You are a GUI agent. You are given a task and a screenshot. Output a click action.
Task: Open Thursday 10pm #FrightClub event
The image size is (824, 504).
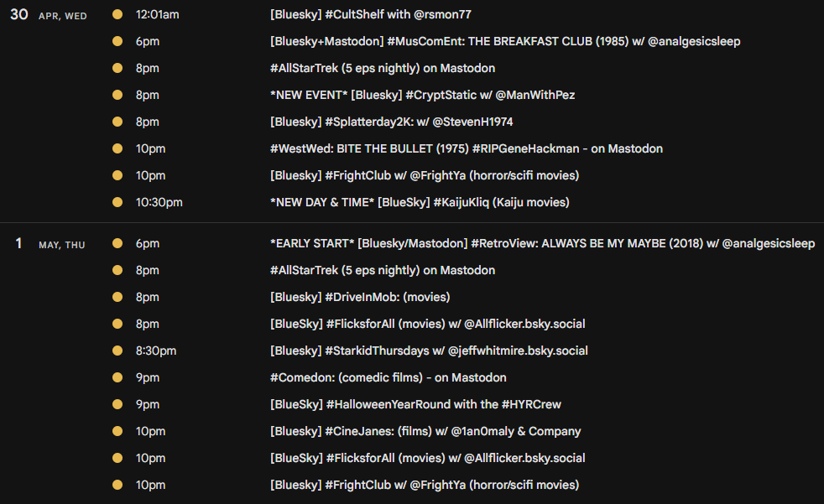point(425,485)
